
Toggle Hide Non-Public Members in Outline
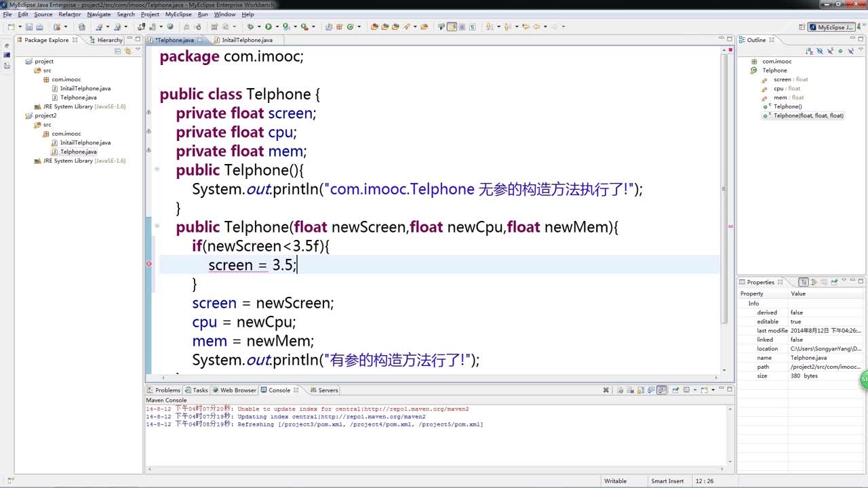point(840,51)
